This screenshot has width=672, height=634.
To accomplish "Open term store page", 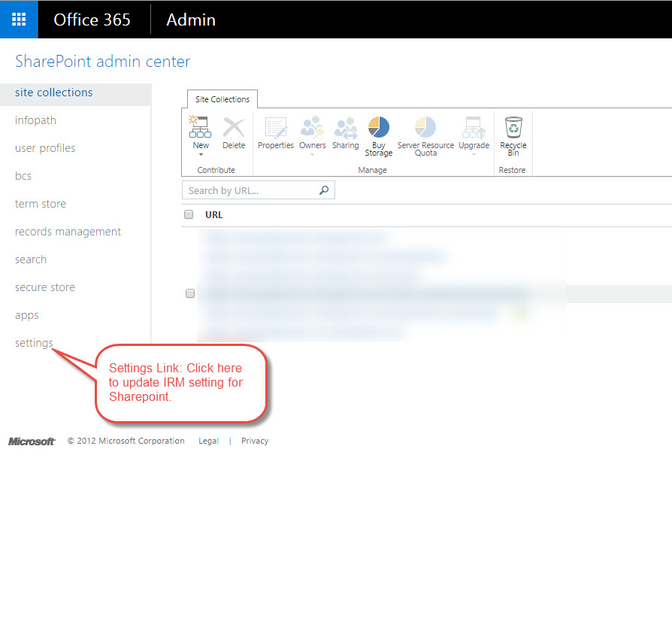I will 41,204.
